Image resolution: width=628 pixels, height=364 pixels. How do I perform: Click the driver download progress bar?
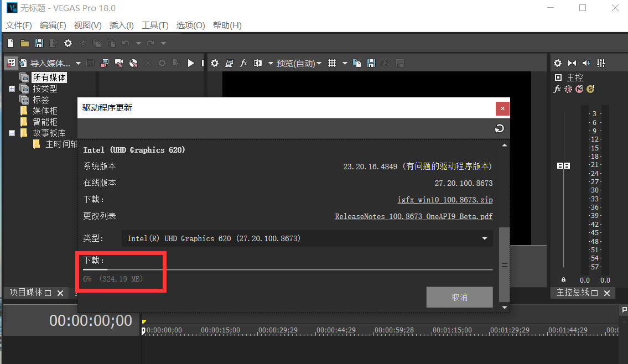288,269
